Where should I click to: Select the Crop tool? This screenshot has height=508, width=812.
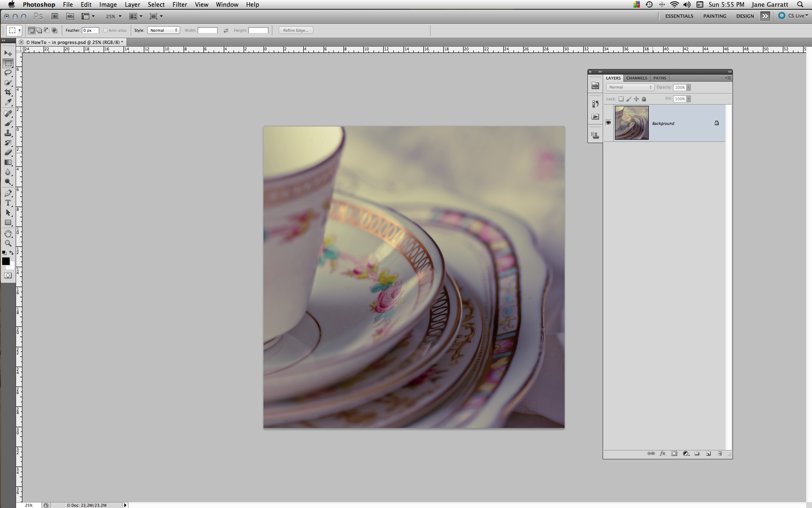click(x=8, y=92)
